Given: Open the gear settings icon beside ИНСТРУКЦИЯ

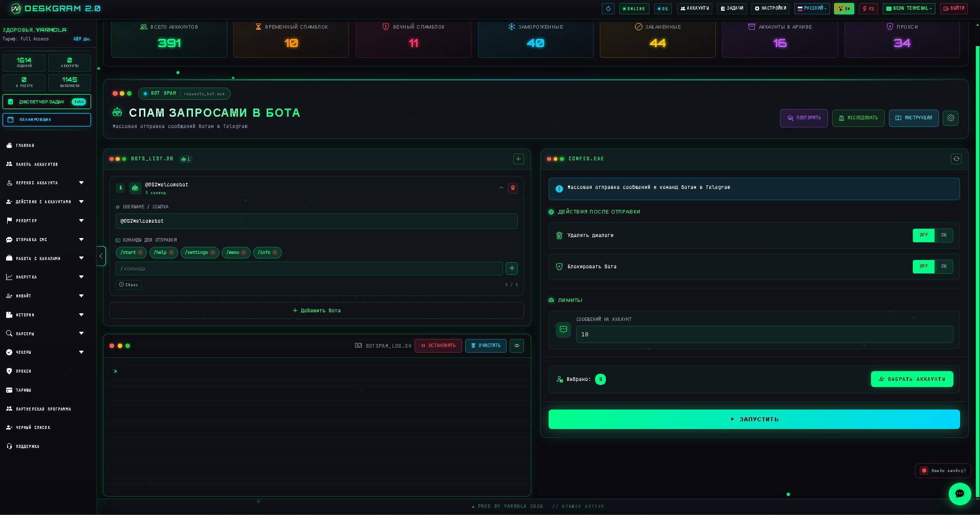Looking at the screenshot, I should pos(950,118).
